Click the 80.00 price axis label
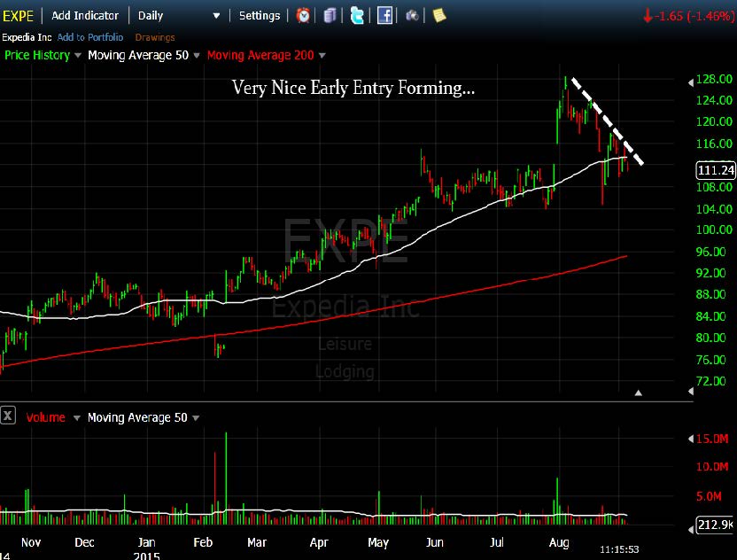The height and width of the screenshot is (560, 737). pyautogui.click(x=710, y=338)
